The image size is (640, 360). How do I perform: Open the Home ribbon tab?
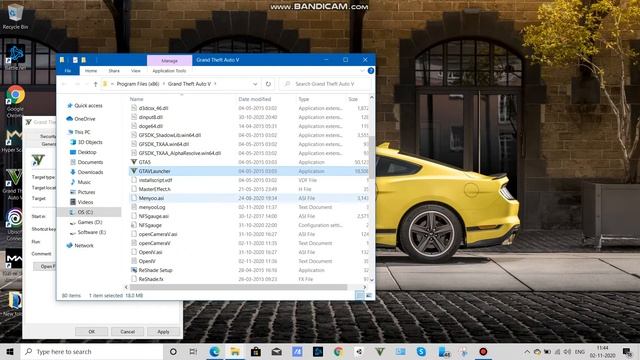tap(91, 71)
